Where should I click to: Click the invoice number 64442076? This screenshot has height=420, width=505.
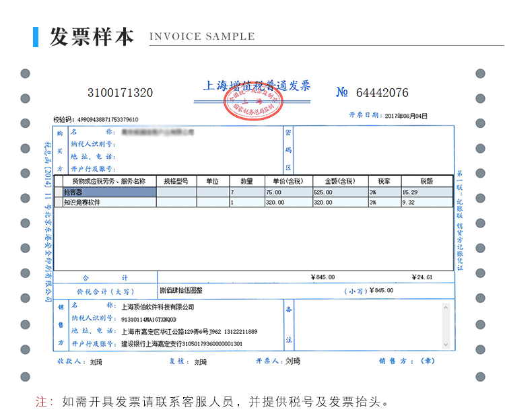[x=382, y=93]
